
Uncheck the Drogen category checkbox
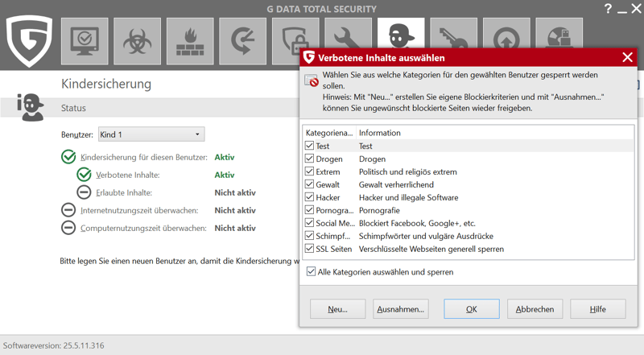click(x=309, y=159)
